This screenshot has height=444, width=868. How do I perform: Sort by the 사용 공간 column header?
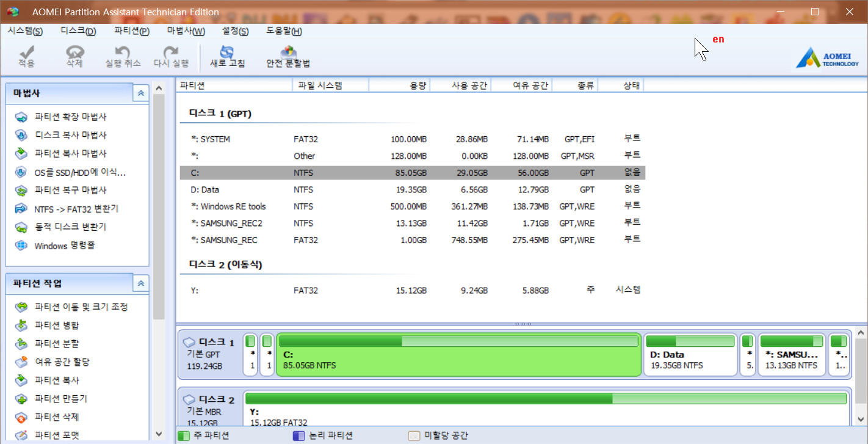click(460, 86)
